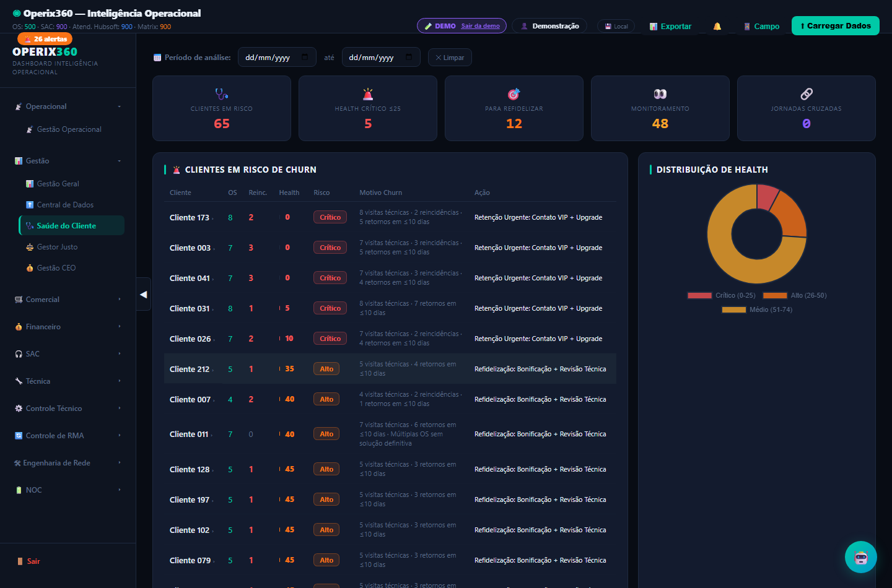
Task: Click the siren icon on Health Crítico card
Action: pos(368,94)
